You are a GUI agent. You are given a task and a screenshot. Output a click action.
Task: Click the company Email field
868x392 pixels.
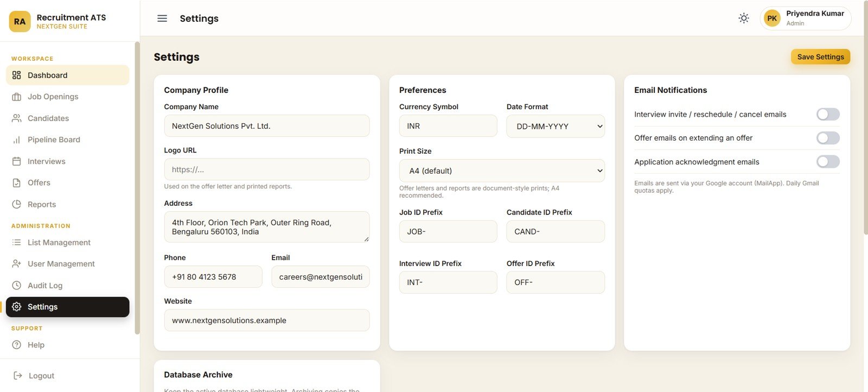point(321,277)
